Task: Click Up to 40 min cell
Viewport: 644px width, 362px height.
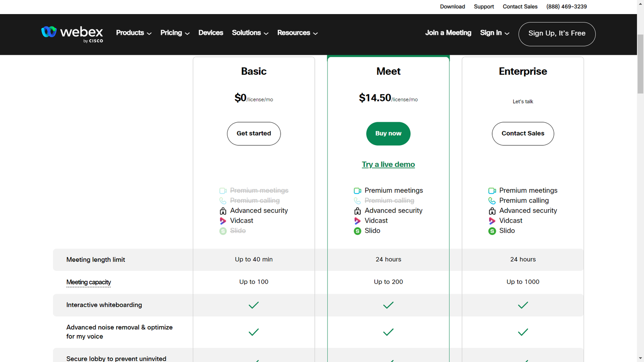Action: [254, 259]
